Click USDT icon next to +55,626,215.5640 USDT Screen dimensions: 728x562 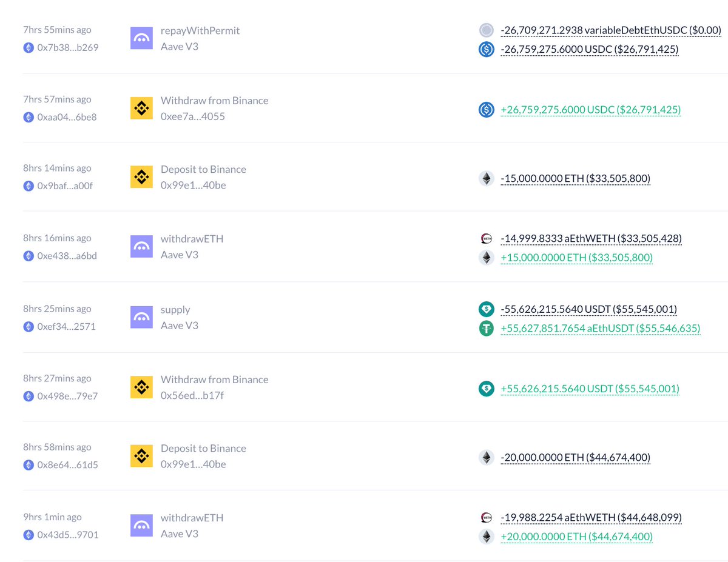click(486, 389)
